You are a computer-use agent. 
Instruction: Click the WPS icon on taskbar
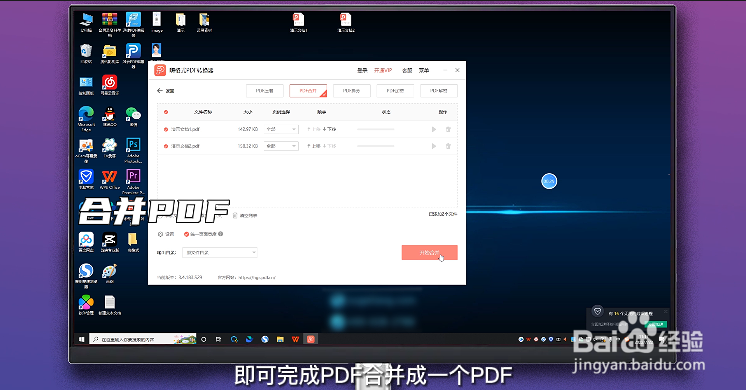point(295,339)
